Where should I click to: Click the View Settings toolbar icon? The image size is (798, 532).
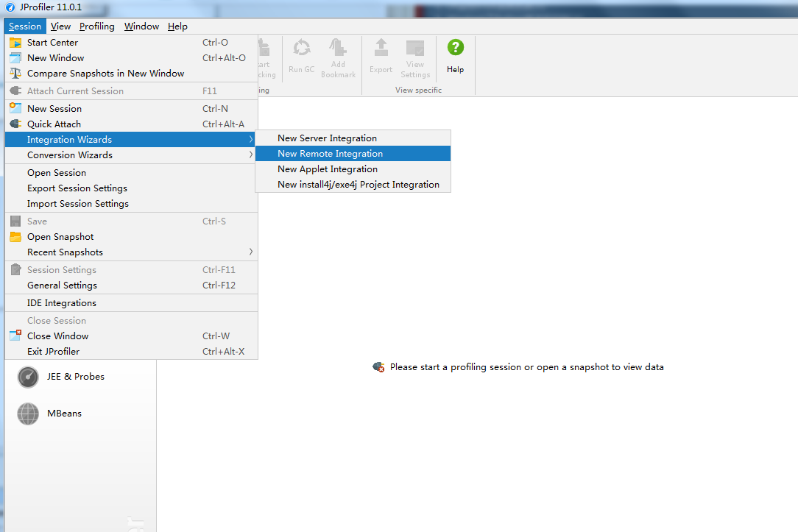(415, 48)
